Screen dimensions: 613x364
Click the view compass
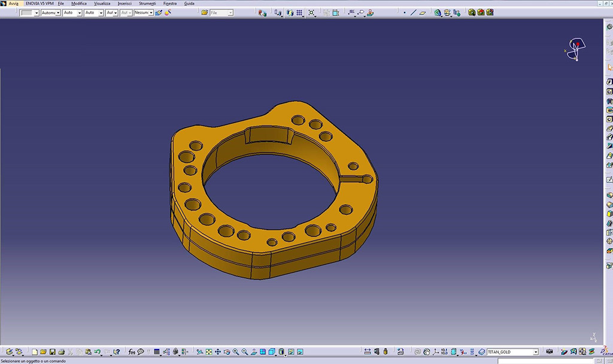coord(576,49)
